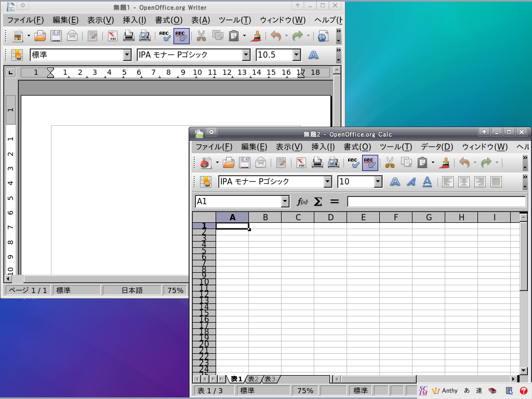Open ファイル(F) menu in Writer
This screenshot has width=532, height=399.
point(25,20)
